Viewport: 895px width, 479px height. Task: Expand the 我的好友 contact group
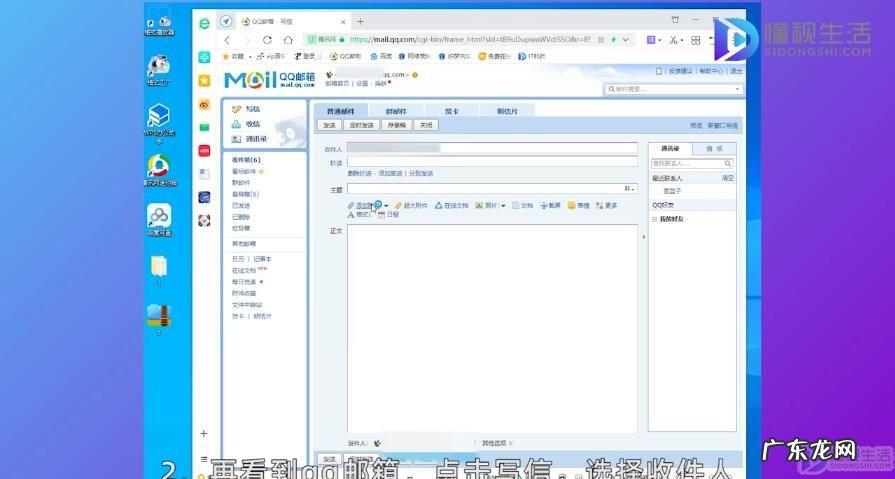point(655,219)
